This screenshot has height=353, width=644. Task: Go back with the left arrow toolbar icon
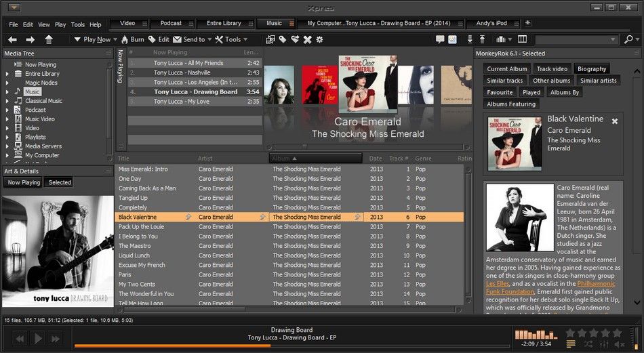tap(13, 39)
